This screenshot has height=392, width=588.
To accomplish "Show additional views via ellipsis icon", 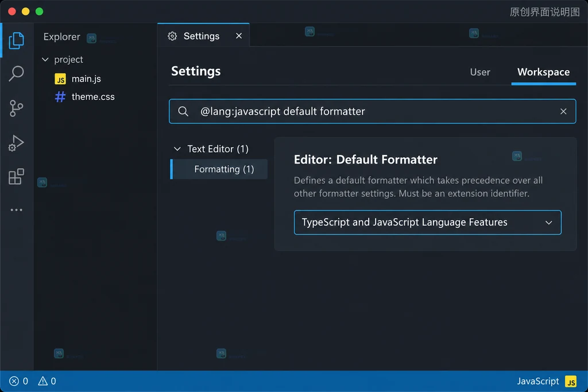I will pos(16,210).
